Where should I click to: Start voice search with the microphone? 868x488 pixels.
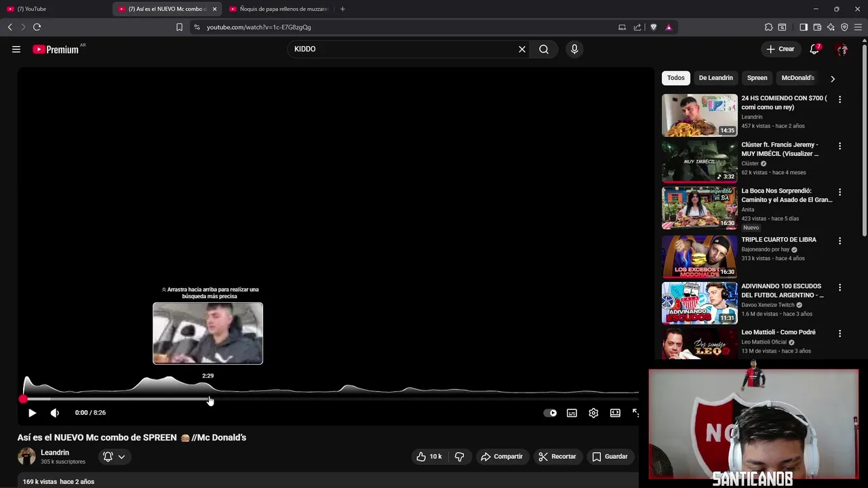pyautogui.click(x=574, y=49)
